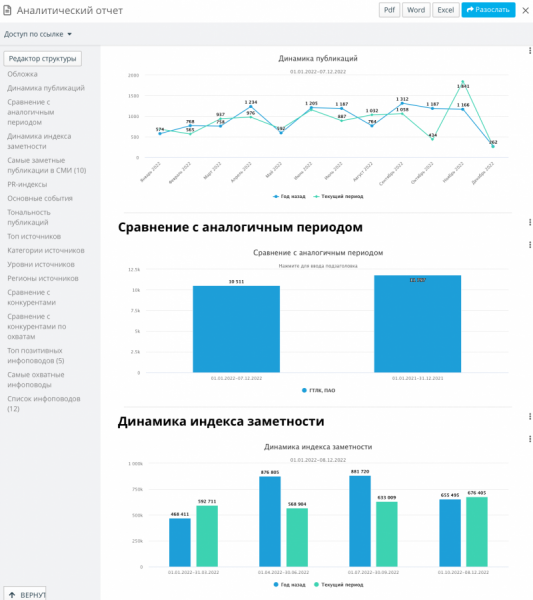Click the report document icon beside title

(x=7, y=10)
